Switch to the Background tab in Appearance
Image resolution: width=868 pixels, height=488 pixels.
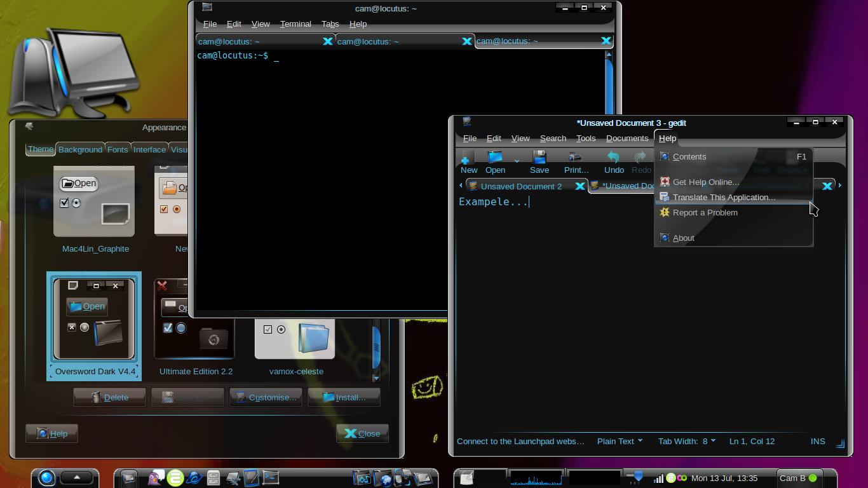pos(80,149)
